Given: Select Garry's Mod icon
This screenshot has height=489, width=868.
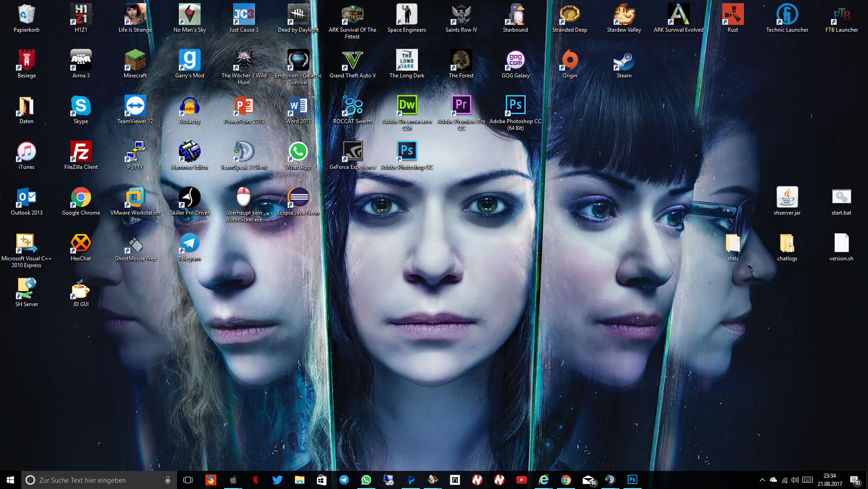Looking at the screenshot, I should pos(189,64).
